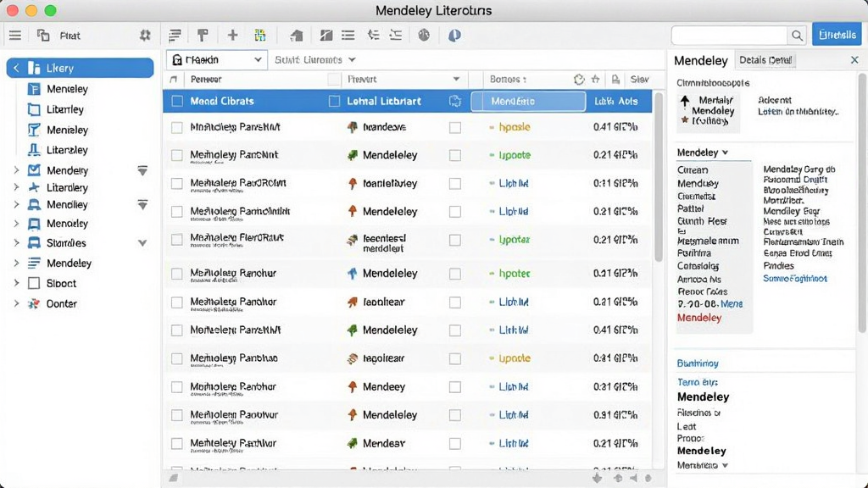868x488 pixels.
Task: Expand the Oonter tree item
Action: coord(17,304)
